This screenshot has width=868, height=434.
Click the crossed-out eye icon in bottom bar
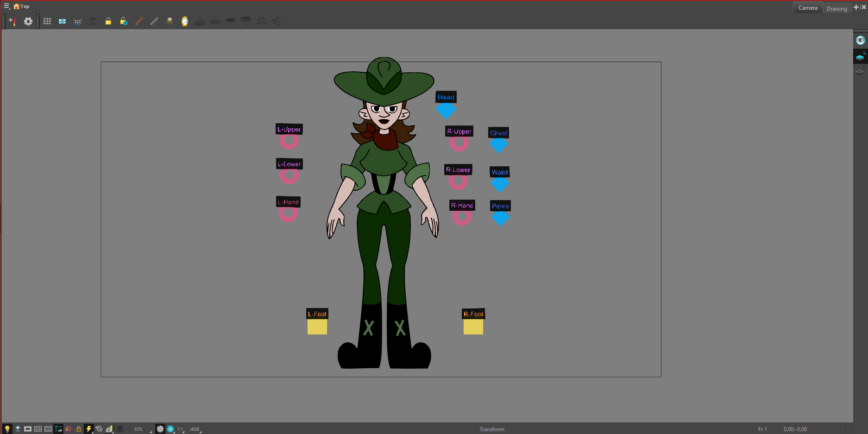click(120, 429)
